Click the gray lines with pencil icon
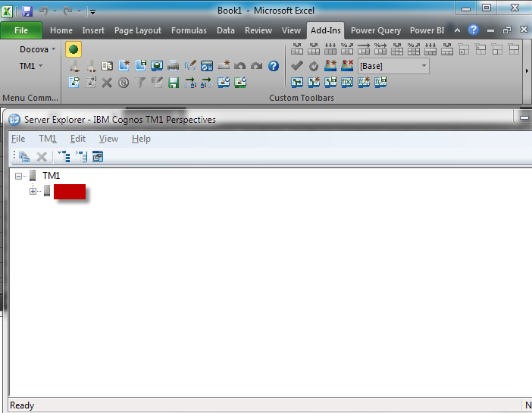This screenshot has width=532, height=413. pos(157,82)
